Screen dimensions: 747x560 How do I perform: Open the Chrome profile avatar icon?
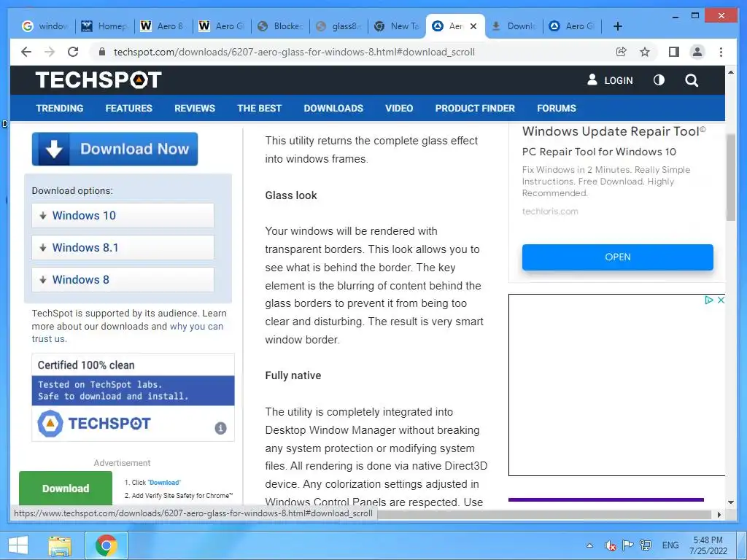pyautogui.click(x=697, y=52)
